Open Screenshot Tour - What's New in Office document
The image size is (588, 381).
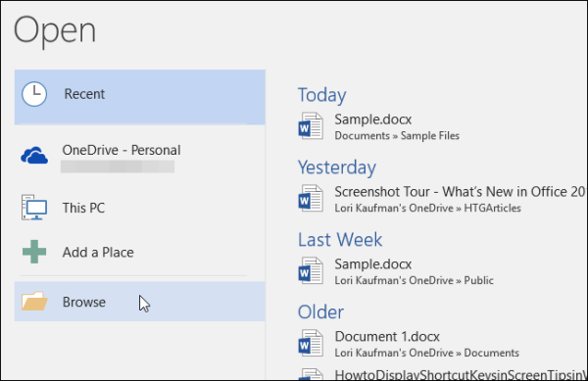point(443,199)
